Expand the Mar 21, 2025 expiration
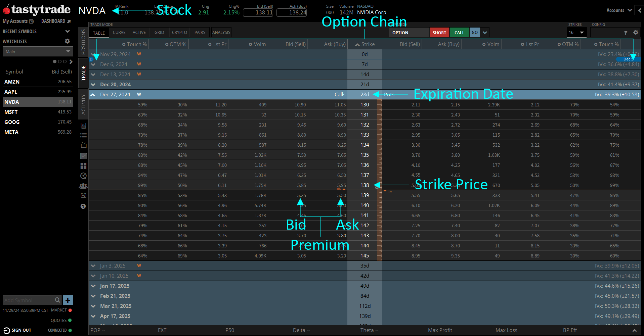This screenshot has height=336, width=644. pos(93,306)
